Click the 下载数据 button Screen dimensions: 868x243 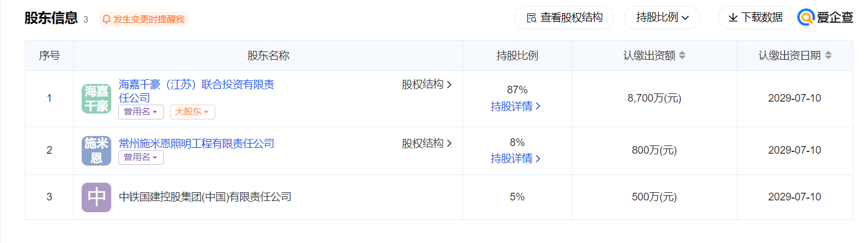pyautogui.click(x=756, y=18)
